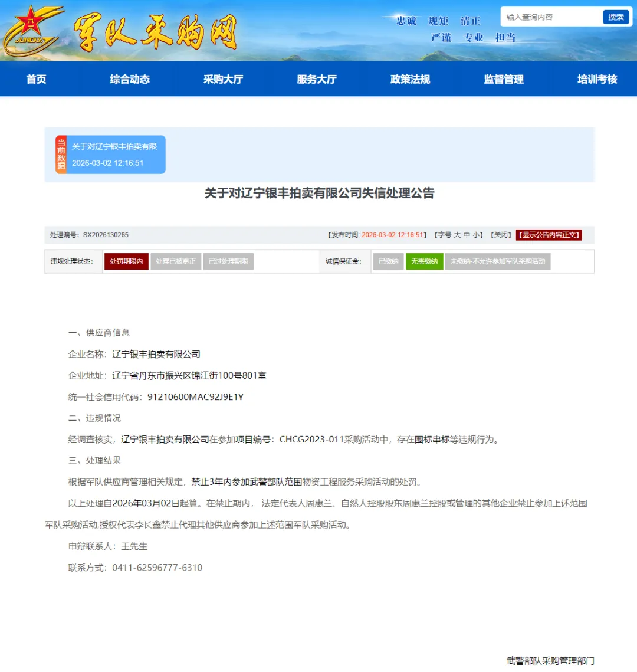The width and height of the screenshot is (637, 672).
Task: Click the 禁止3年内参加武警部队范围 penalty text
Action: 247,481
